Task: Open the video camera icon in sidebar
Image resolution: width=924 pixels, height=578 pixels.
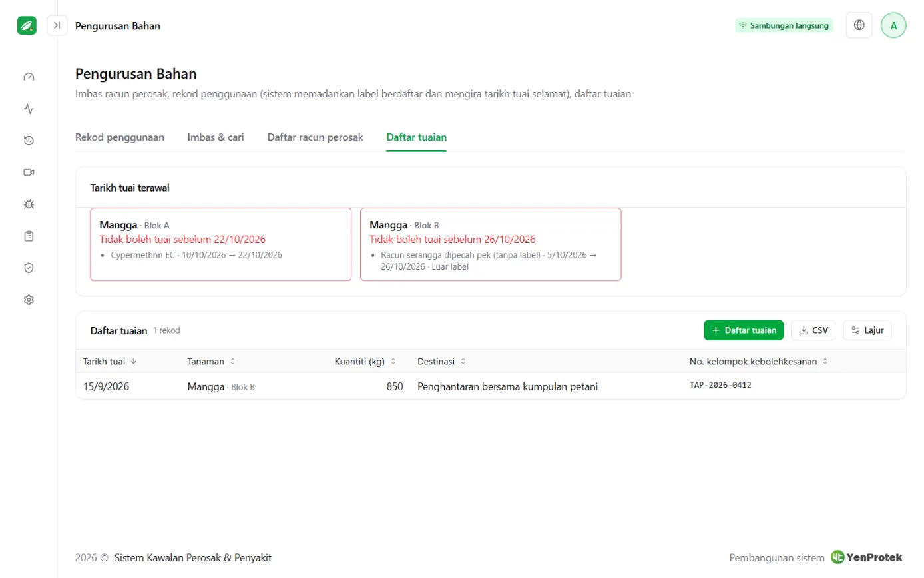Action: pos(29,172)
